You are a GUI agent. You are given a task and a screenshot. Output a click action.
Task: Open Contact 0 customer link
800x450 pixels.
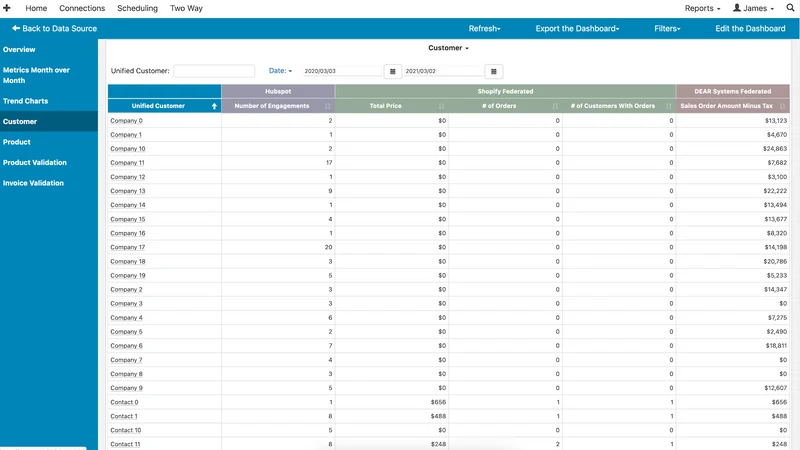[x=124, y=402]
